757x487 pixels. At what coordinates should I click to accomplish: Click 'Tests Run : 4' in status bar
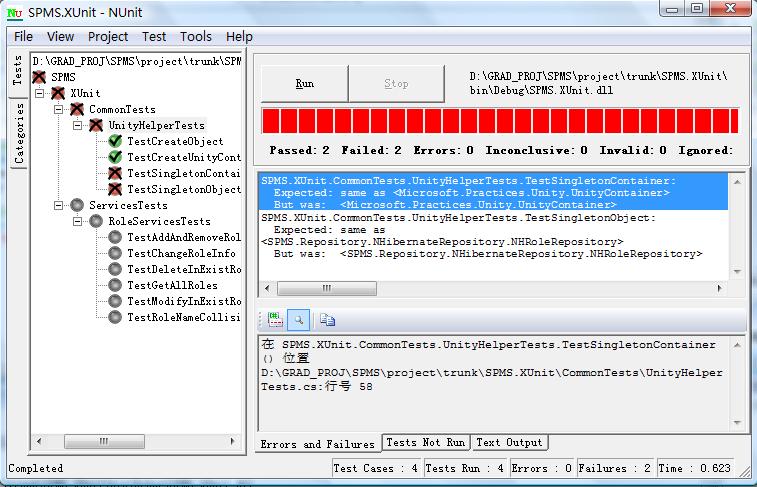(x=464, y=468)
